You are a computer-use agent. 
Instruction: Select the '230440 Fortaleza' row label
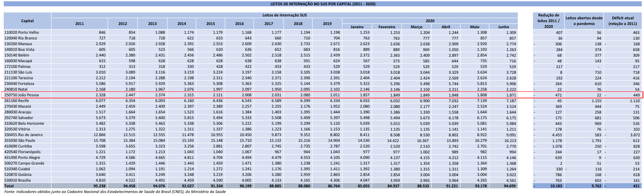[19, 84]
